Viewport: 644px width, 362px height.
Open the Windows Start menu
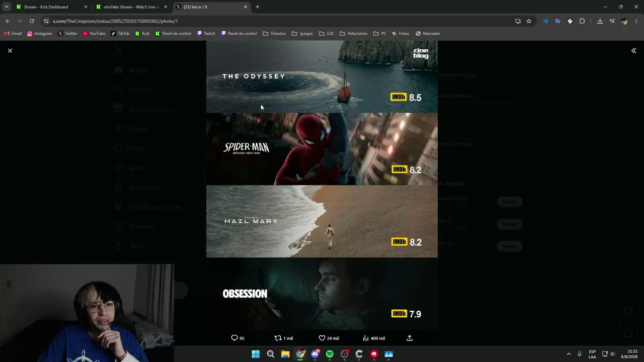pyautogui.click(x=256, y=354)
